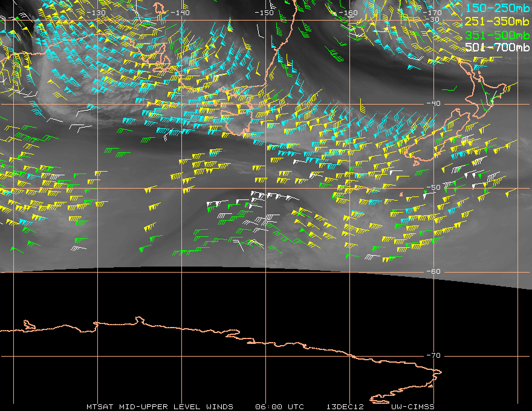Click the MTSAT MID-UPPER LEVEL WINDS title
Image resolution: width=532 pixels, height=411 pixels.
click(160, 406)
